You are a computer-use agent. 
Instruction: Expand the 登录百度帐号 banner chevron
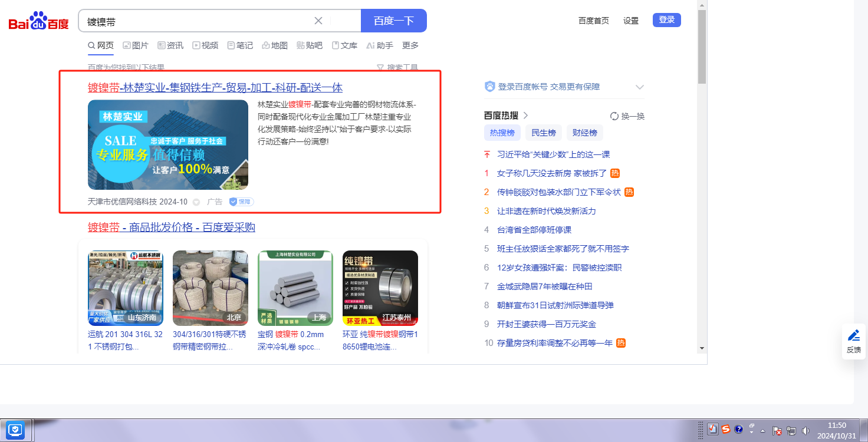[x=640, y=87]
